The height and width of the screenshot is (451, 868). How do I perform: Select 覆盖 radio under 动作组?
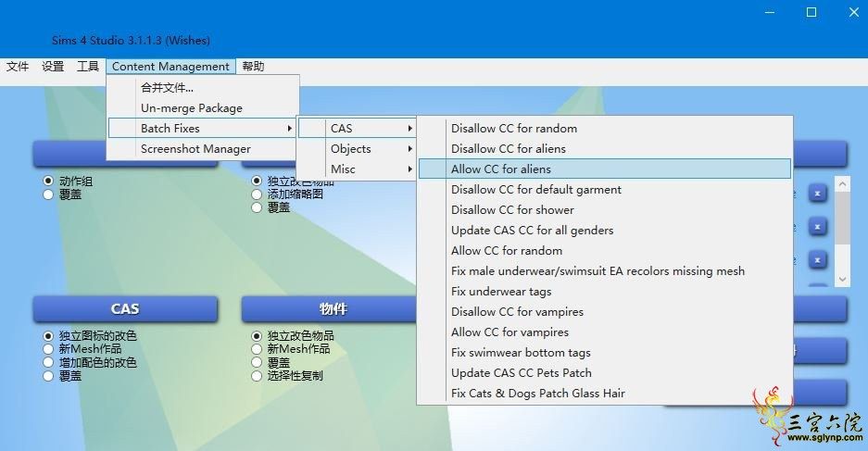coord(48,194)
